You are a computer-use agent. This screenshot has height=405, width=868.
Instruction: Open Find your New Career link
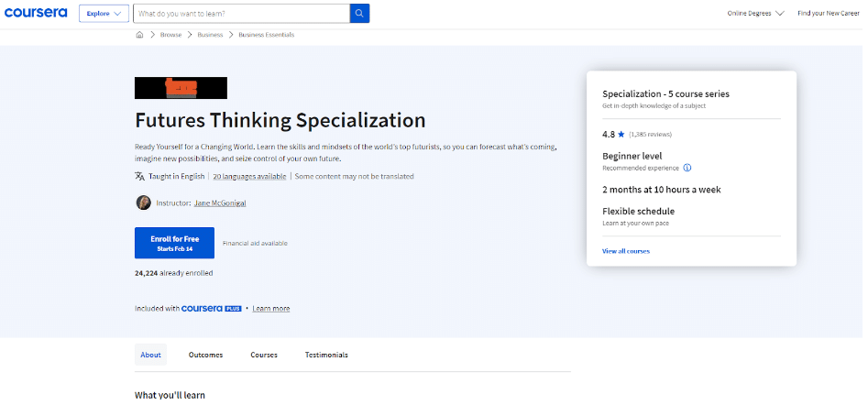829,13
